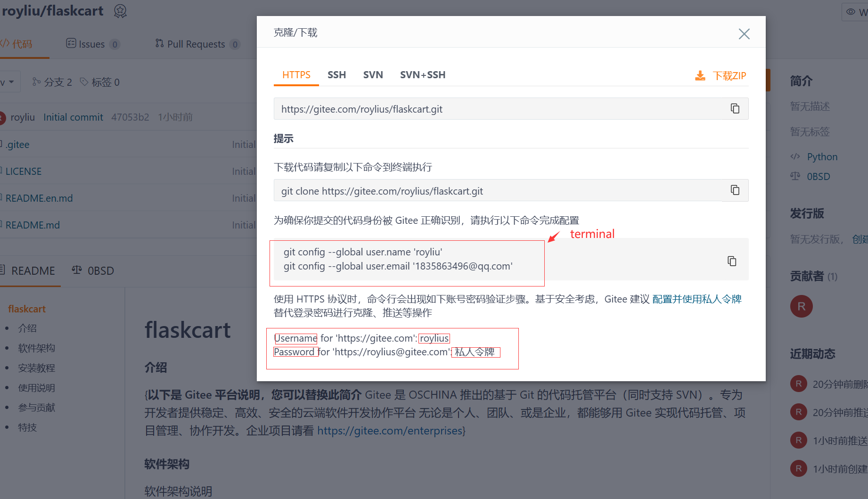Click the eye watch icon

[x=851, y=12]
